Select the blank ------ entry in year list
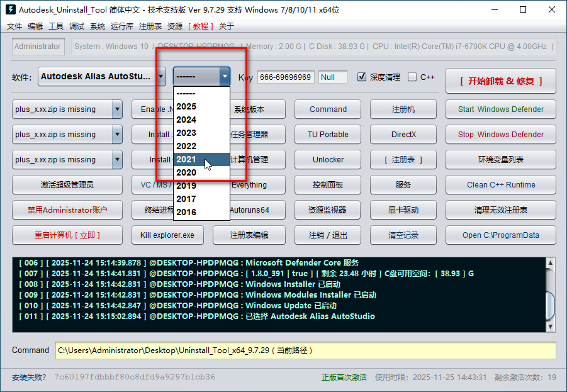This screenshot has height=392, width=567. 201,93
